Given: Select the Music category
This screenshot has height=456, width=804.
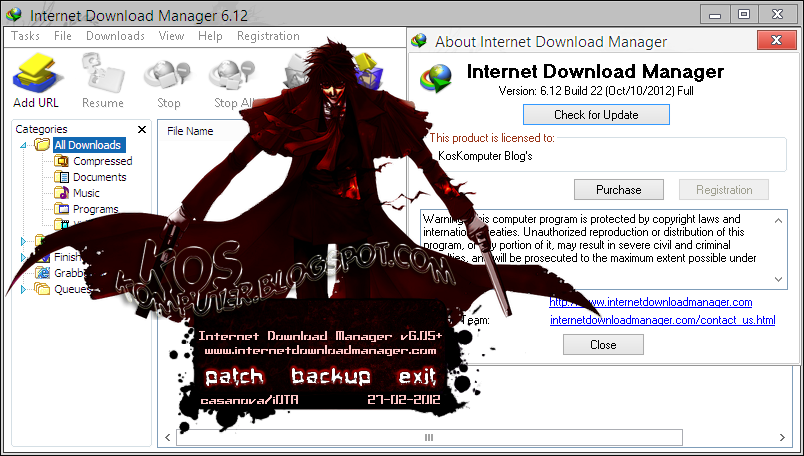Looking at the screenshot, I should point(86,193).
